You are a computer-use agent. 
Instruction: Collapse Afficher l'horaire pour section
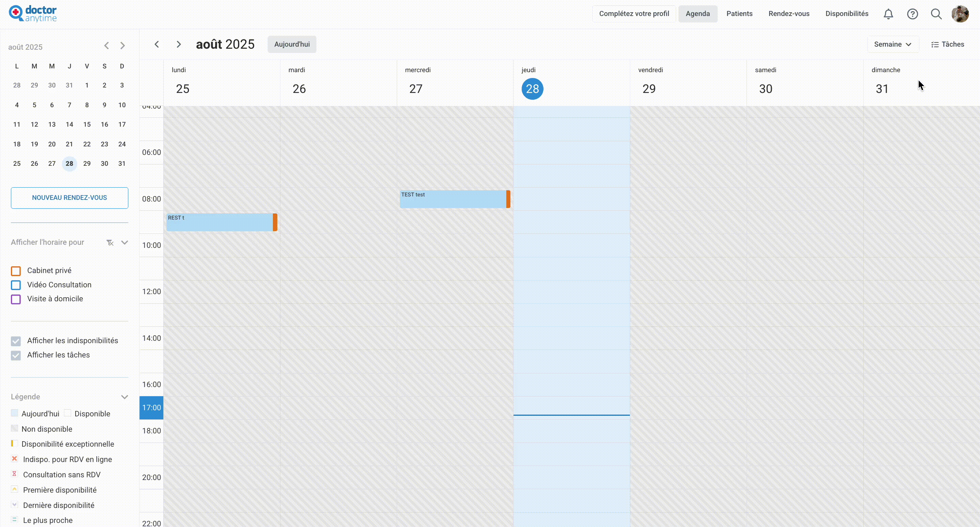tap(125, 243)
